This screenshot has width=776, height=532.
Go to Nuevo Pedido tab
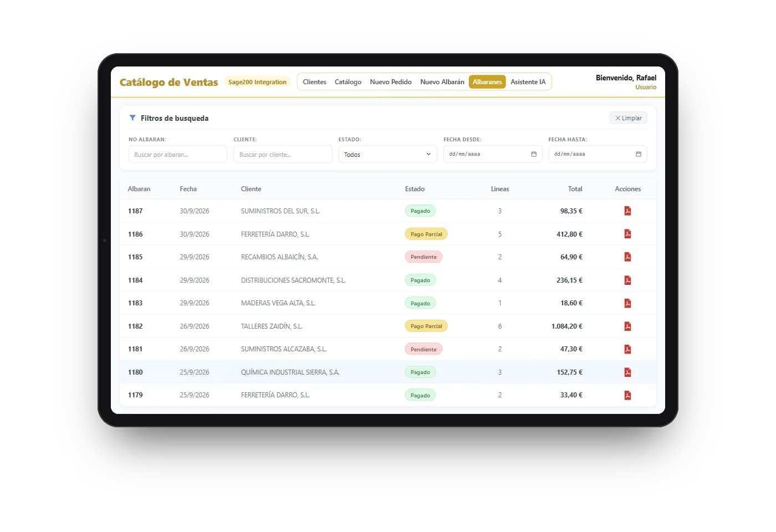pos(391,82)
